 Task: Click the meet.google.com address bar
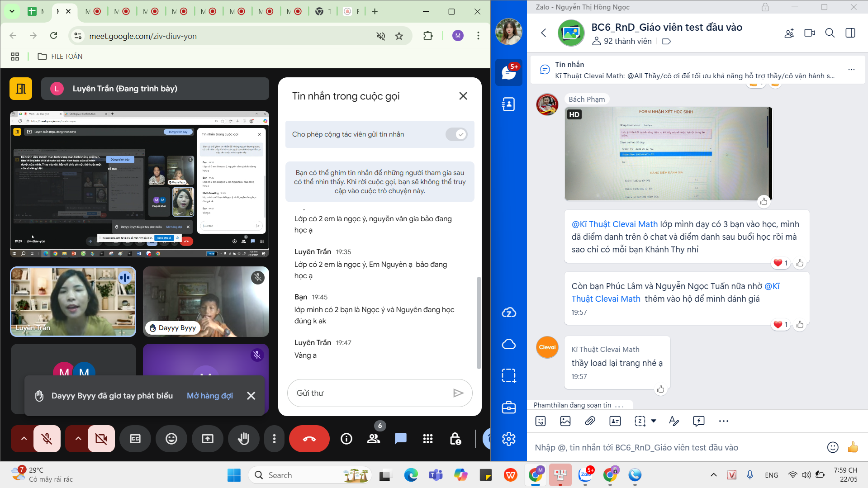[x=226, y=36]
